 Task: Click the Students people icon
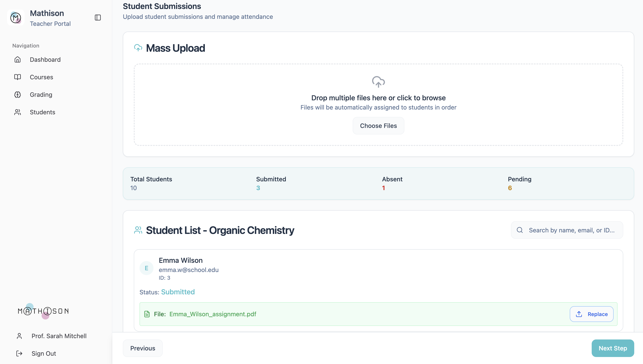click(18, 112)
